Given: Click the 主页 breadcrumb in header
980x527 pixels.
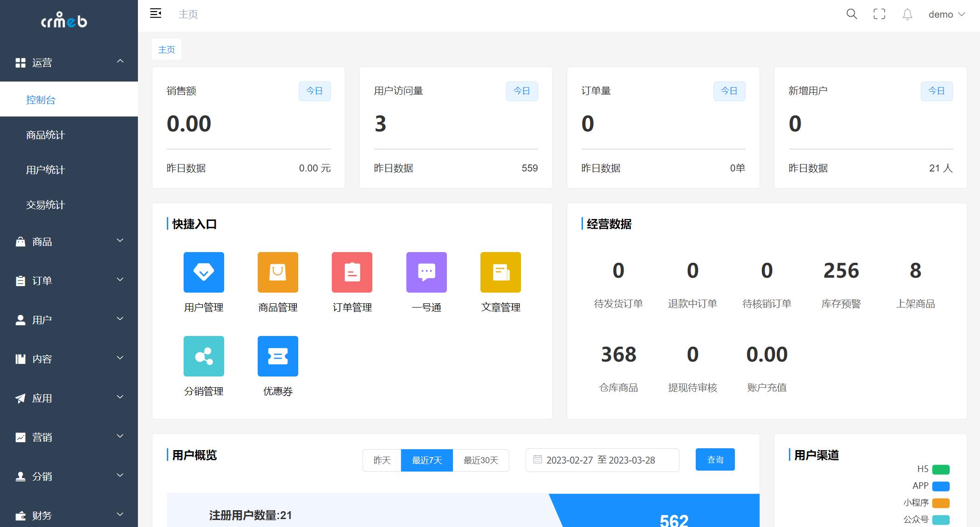Looking at the screenshot, I should coord(188,14).
